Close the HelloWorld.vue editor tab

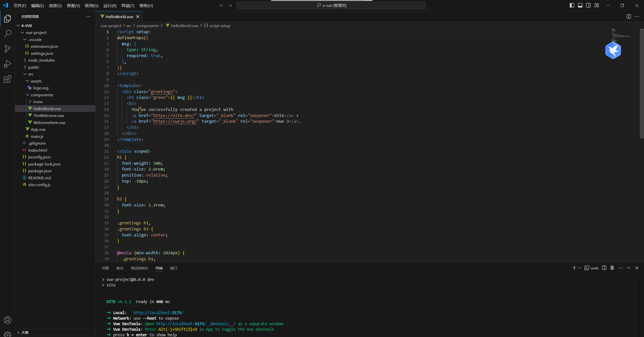coord(138,17)
